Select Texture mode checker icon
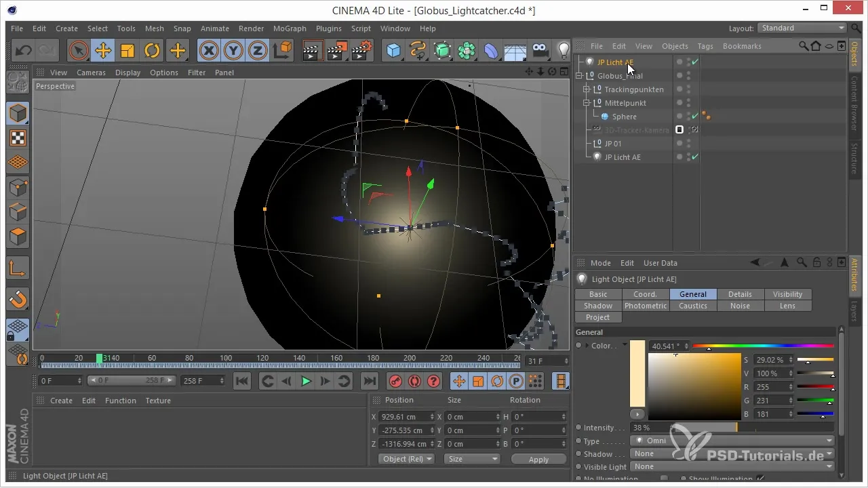Image resolution: width=868 pixels, height=488 pixels. (18, 138)
